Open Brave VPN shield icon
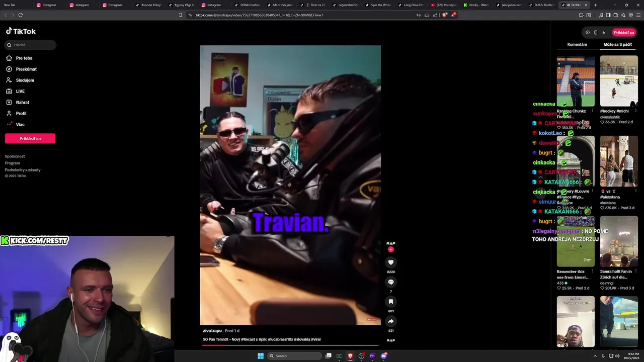Image resolution: width=644 pixels, height=362 pixels. [x=631, y=15]
